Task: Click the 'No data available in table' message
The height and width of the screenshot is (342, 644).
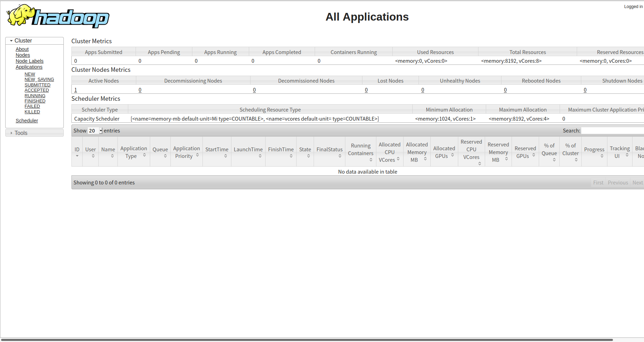Action: coord(368,172)
